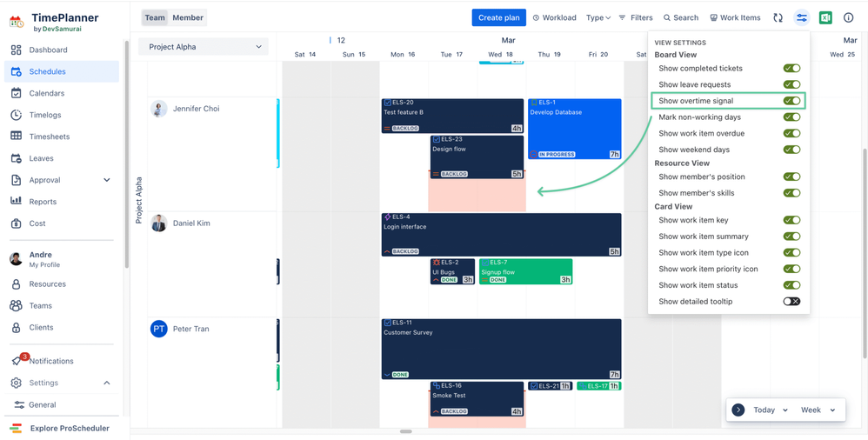Open the Filters option

636,17
